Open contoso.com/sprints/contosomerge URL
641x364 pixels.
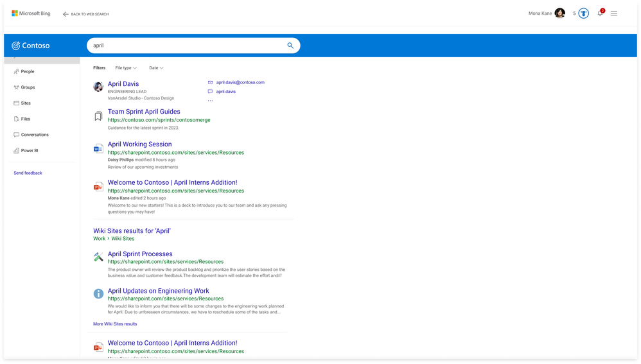point(159,120)
